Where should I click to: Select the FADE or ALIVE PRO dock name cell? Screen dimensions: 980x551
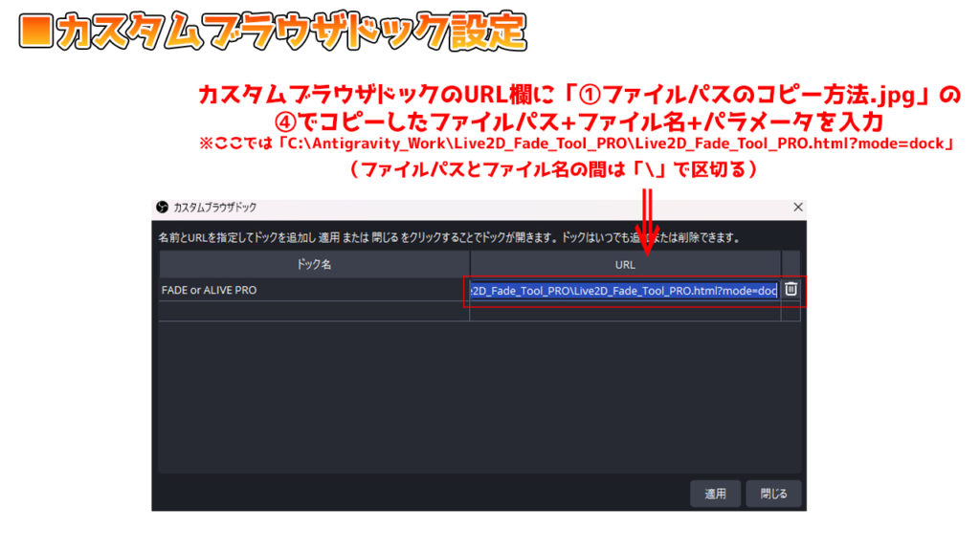point(314,290)
